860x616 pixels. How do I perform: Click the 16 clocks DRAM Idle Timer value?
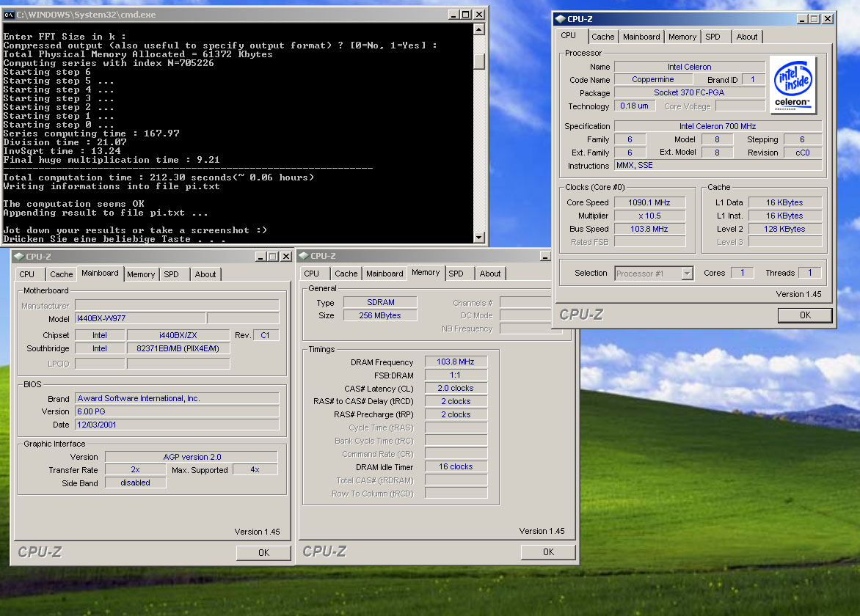tap(456, 466)
